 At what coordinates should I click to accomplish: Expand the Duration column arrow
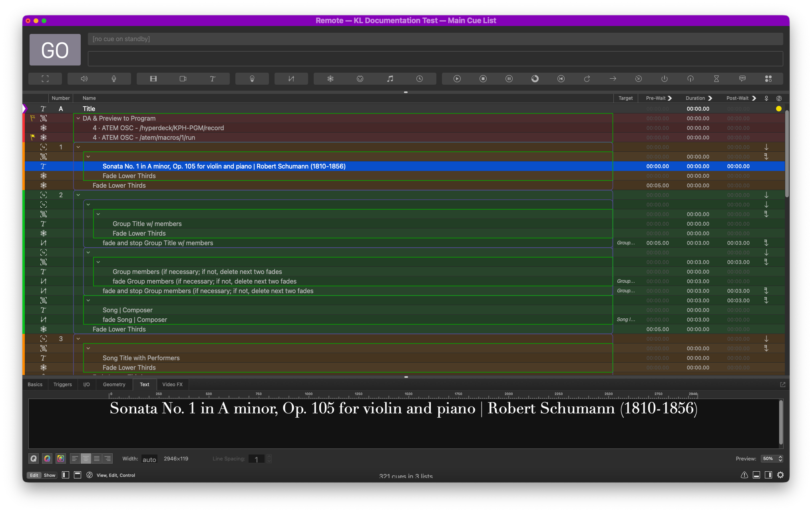tap(710, 98)
